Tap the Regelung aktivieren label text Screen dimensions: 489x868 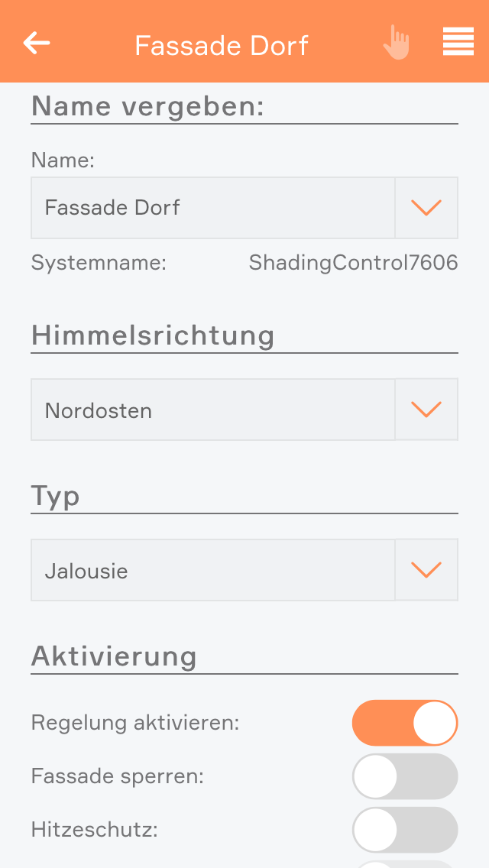[x=135, y=723]
